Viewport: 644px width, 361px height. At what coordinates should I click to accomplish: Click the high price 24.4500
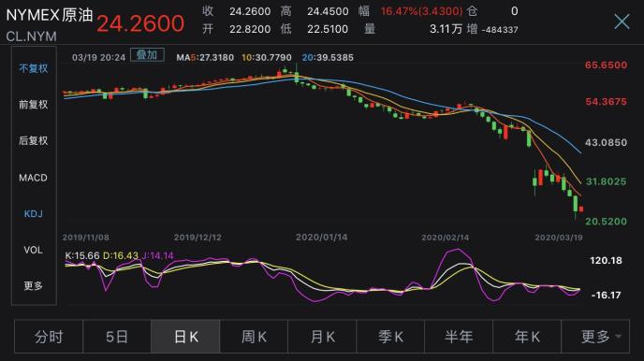328,11
